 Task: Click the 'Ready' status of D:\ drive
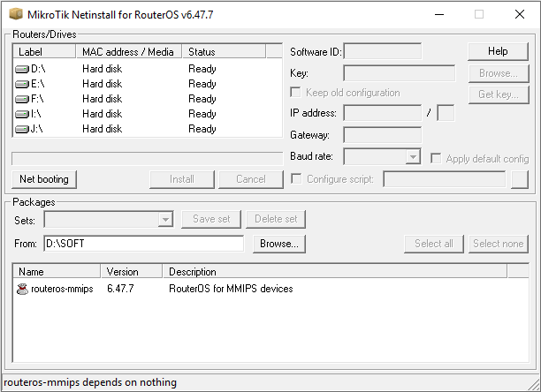(x=202, y=69)
